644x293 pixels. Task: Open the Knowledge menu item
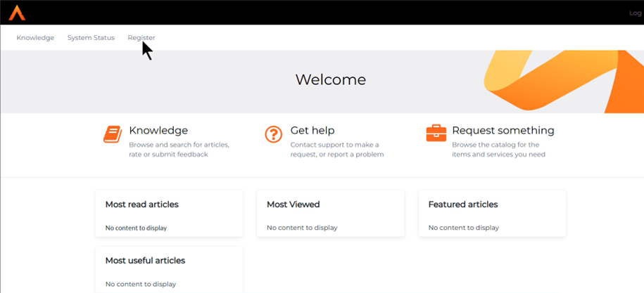(x=35, y=38)
